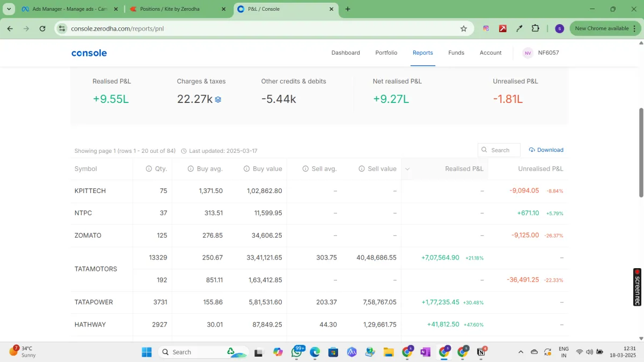644x362 pixels.
Task: Open the Dashboard menu item
Action: 346,53
